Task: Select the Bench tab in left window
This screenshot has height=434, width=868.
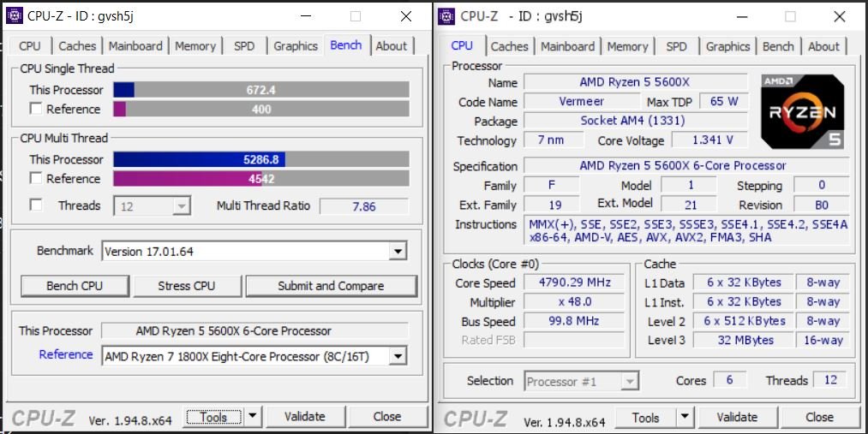Action: pos(346,45)
